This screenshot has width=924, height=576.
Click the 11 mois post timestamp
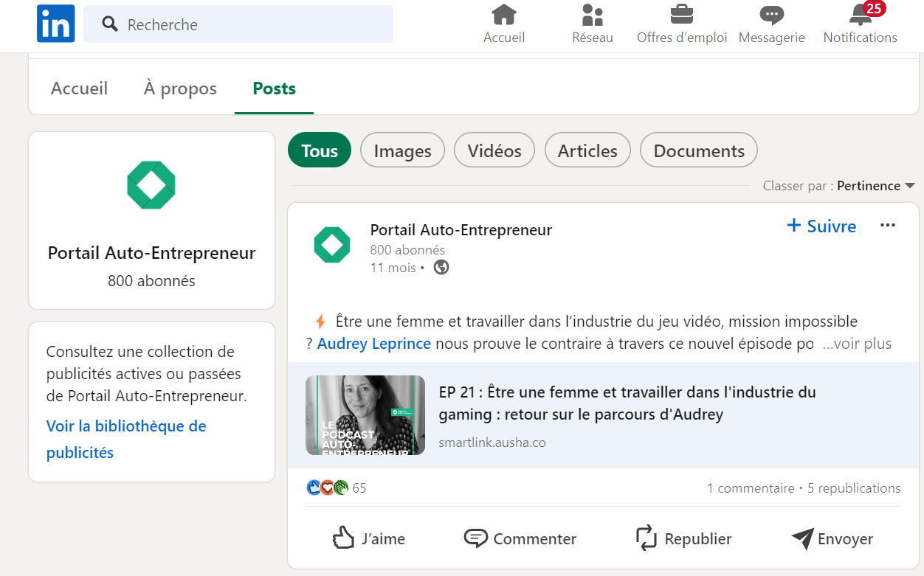point(393,268)
